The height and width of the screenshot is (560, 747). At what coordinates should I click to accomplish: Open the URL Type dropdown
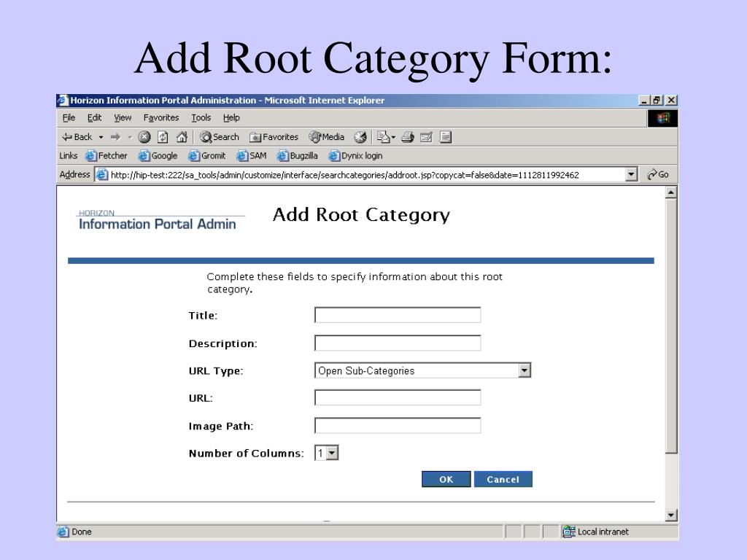pos(422,370)
